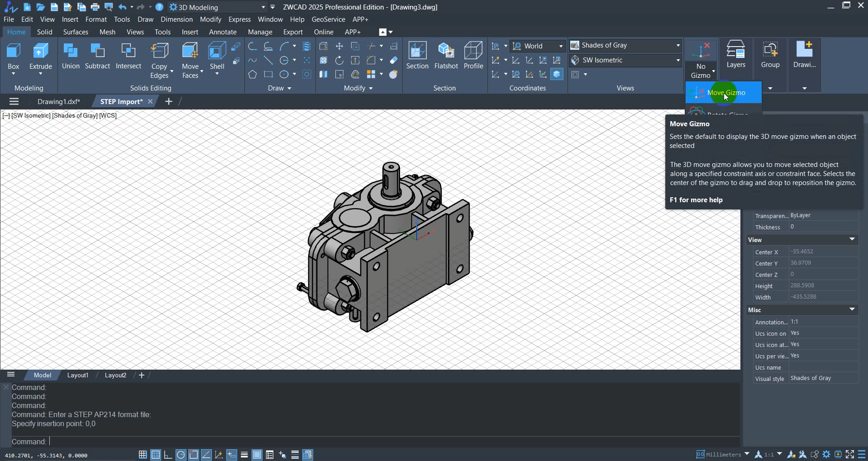The height and width of the screenshot is (461, 868).
Task: Expand the Draw panel
Action: tap(279, 88)
